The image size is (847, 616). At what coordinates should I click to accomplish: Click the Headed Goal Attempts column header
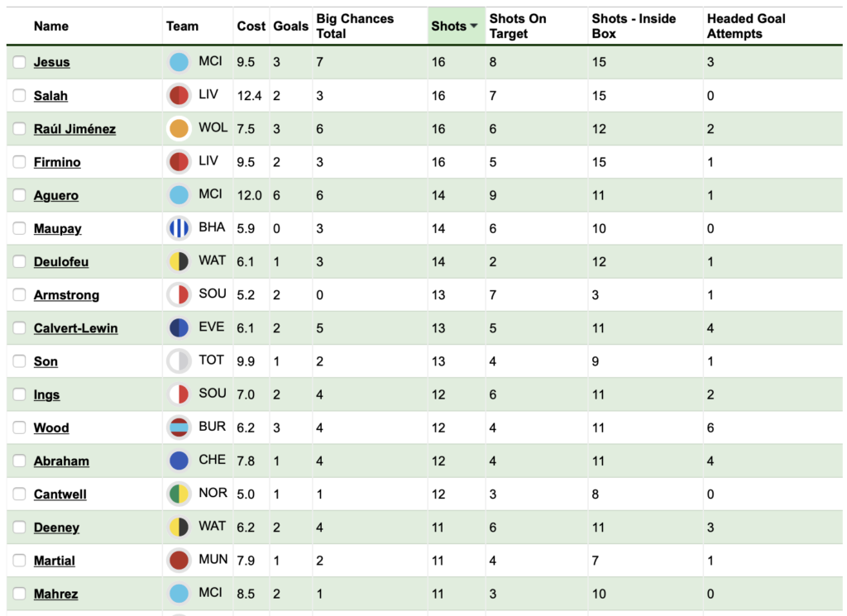pos(746,26)
